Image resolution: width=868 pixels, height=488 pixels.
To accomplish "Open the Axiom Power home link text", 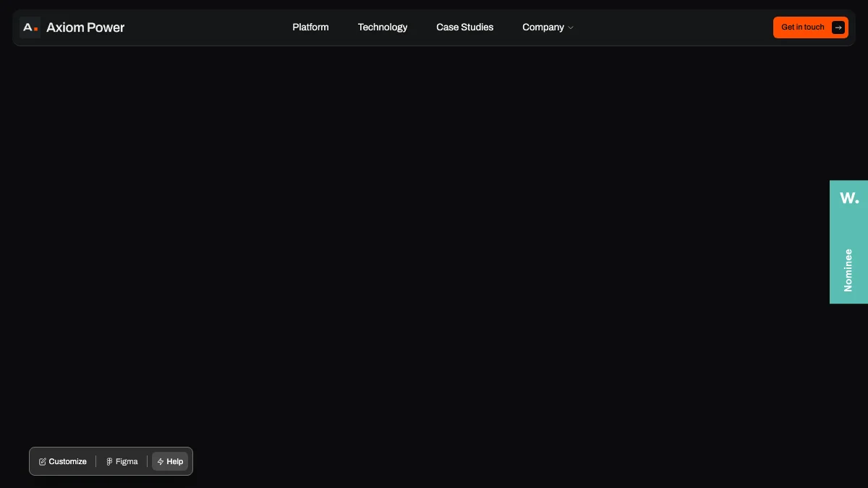I will [85, 27].
